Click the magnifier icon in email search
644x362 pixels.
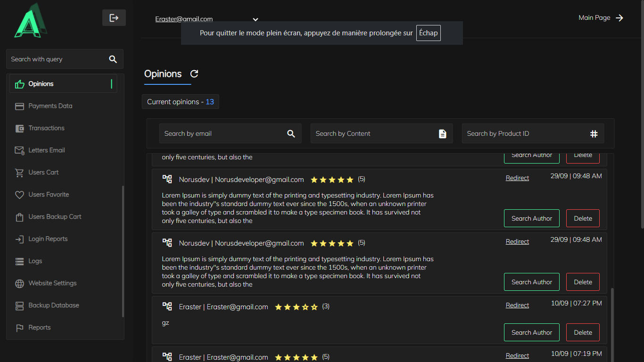(291, 134)
